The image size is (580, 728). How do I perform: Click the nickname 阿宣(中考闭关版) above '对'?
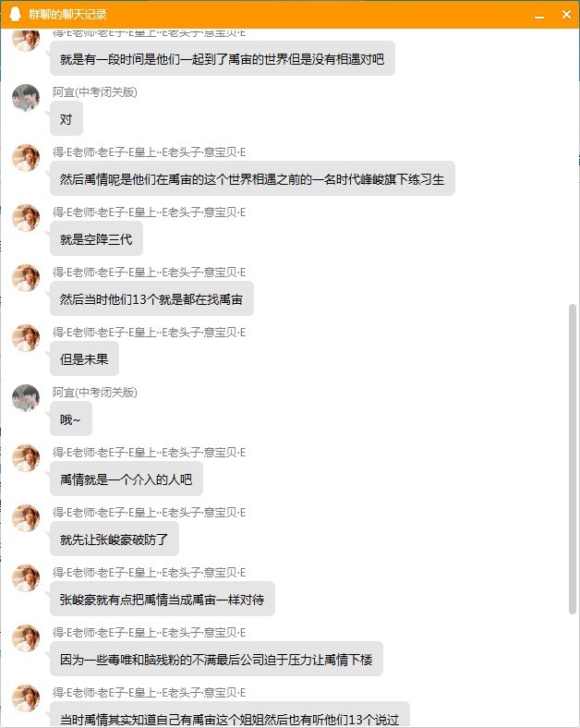[94, 92]
